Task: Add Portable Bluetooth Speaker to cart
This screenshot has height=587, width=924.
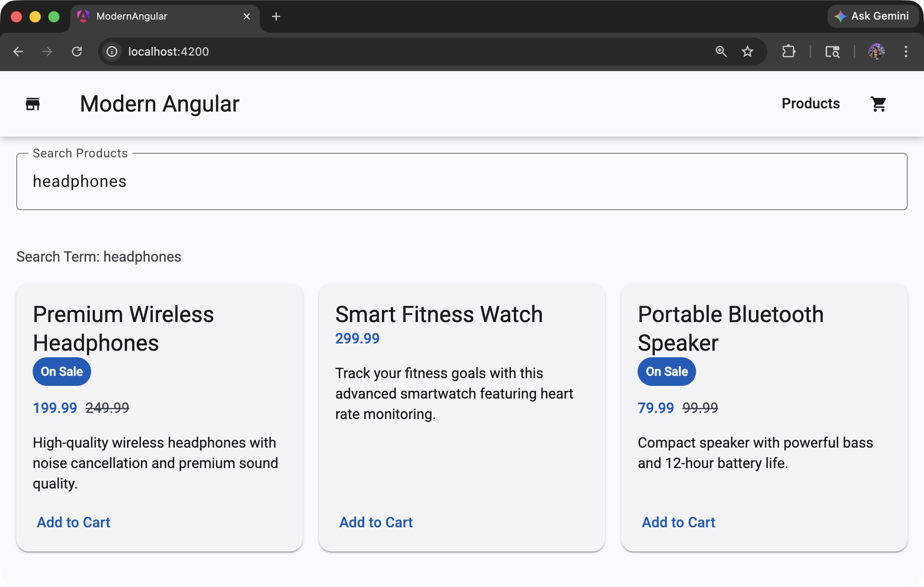Action: coord(678,522)
